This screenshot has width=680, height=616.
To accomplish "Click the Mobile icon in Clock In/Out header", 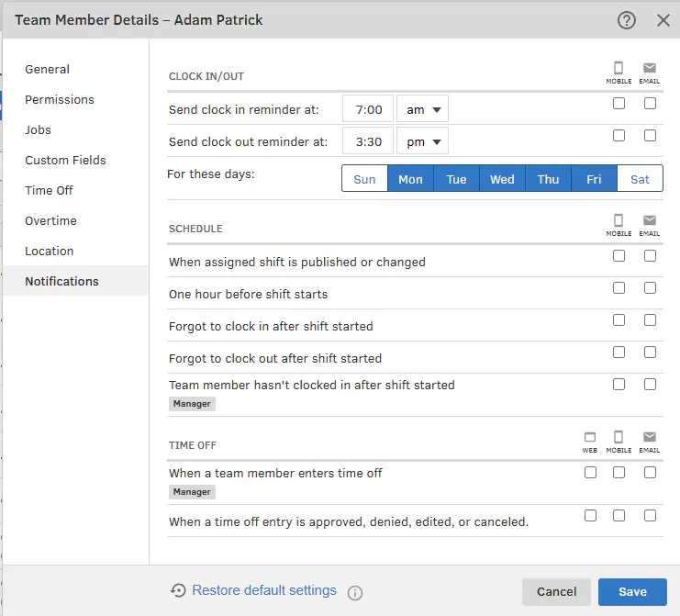I will (619, 68).
